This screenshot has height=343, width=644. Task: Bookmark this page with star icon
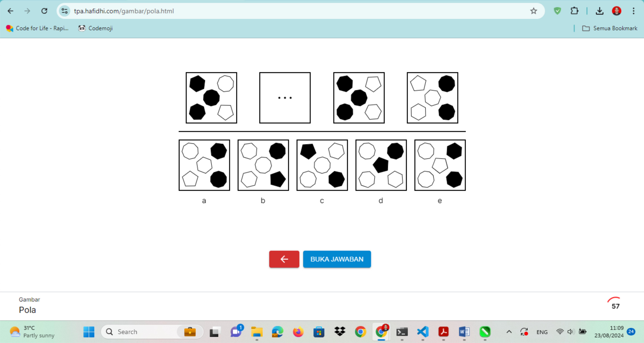click(x=533, y=11)
